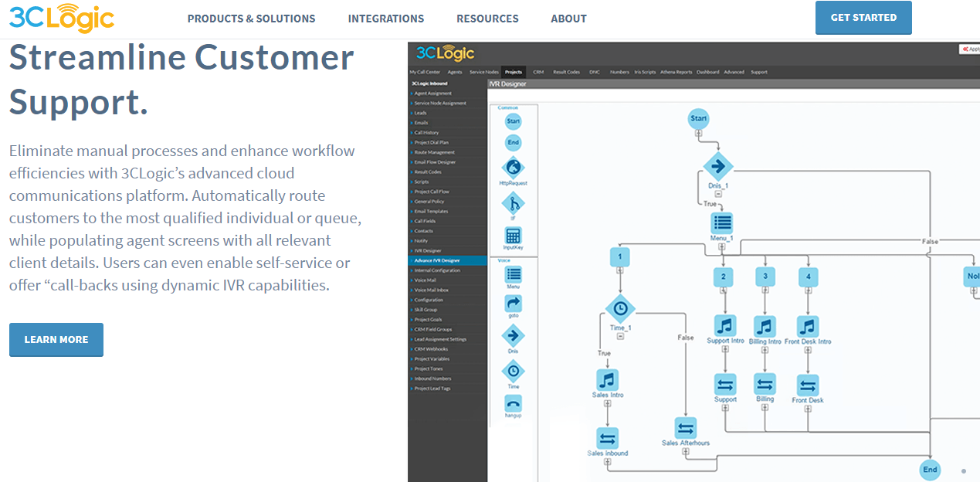The height and width of the screenshot is (482, 980).
Task: Click the Sales Afterhours transfer node
Action: (x=686, y=427)
